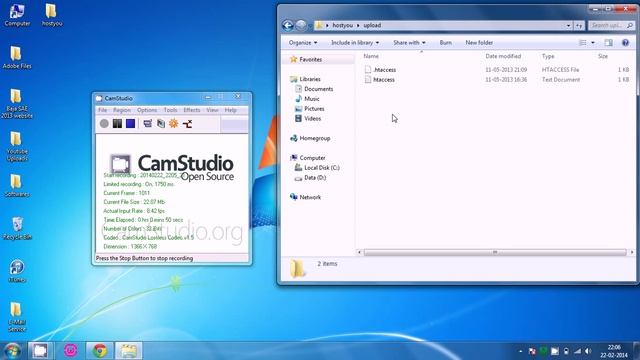Screen dimensions: 640x360
Task: Open Videos library
Action: [x=312, y=118]
